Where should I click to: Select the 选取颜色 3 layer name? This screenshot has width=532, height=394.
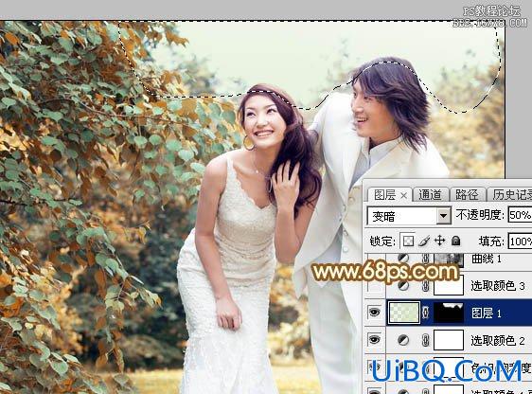click(498, 286)
